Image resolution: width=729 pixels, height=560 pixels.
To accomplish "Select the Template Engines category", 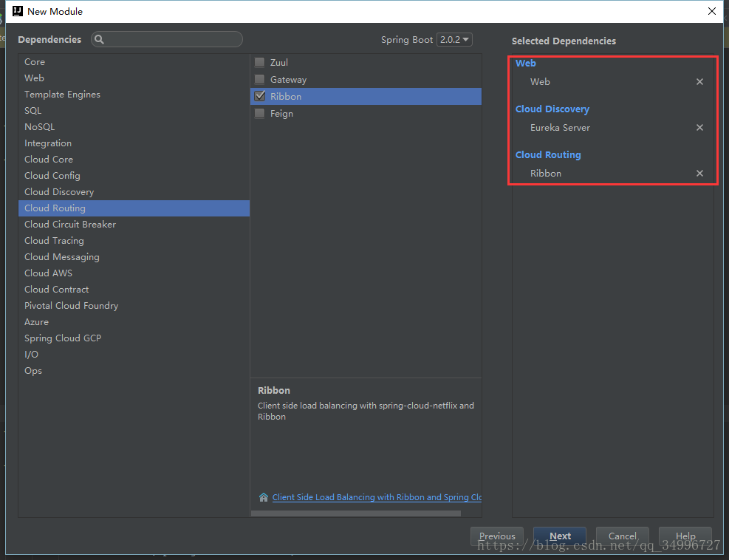I will pyautogui.click(x=134, y=95).
